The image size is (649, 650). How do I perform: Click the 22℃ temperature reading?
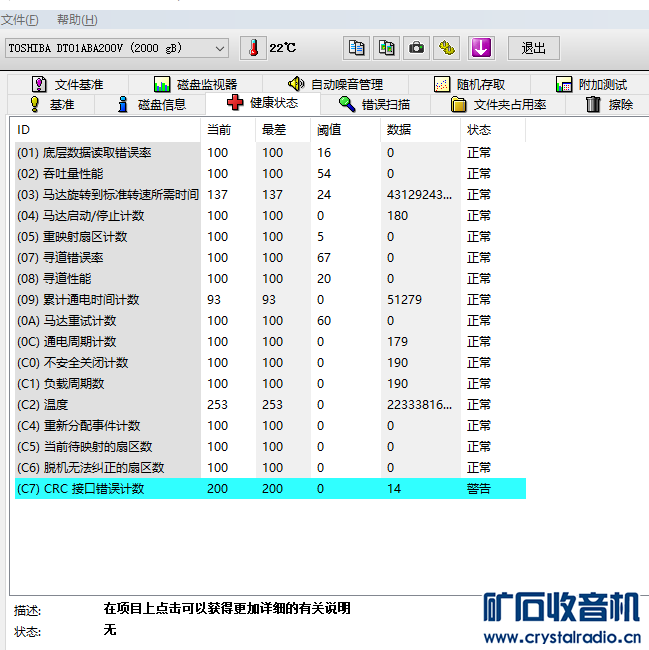pos(283,48)
